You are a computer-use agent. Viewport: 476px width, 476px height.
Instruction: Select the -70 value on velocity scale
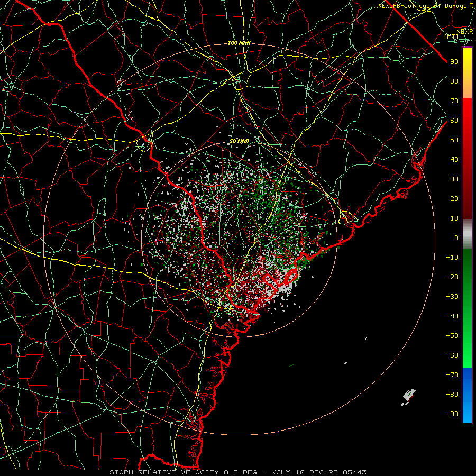(452, 374)
